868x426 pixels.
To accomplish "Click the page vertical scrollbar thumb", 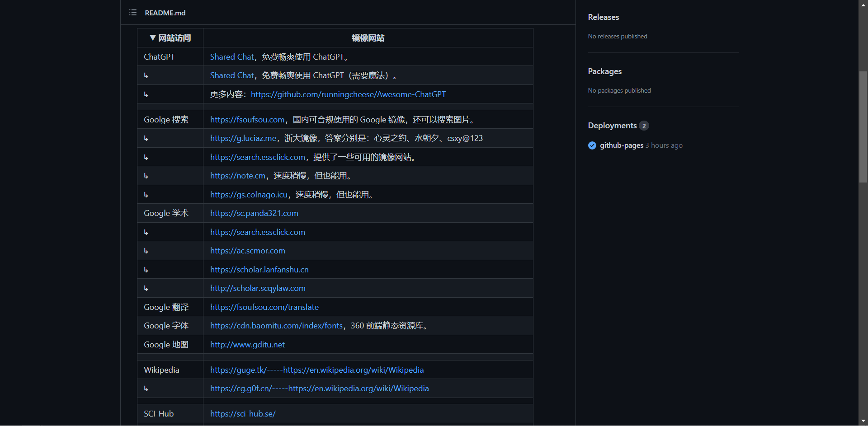I will [863, 126].
